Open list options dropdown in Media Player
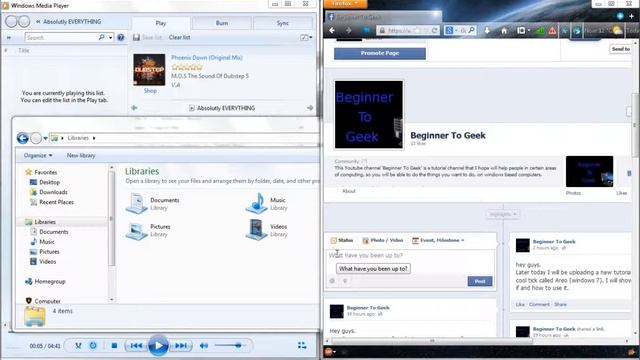This screenshot has height=360, width=640. pyautogui.click(x=306, y=37)
